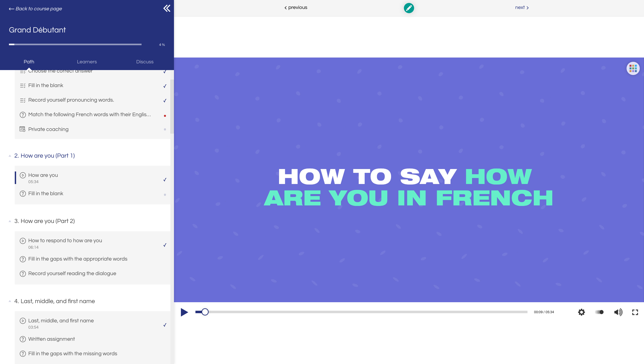The height and width of the screenshot is (364, 644).
Task: Open the Private coaching calendar item
Action: (x=48, y=129)
